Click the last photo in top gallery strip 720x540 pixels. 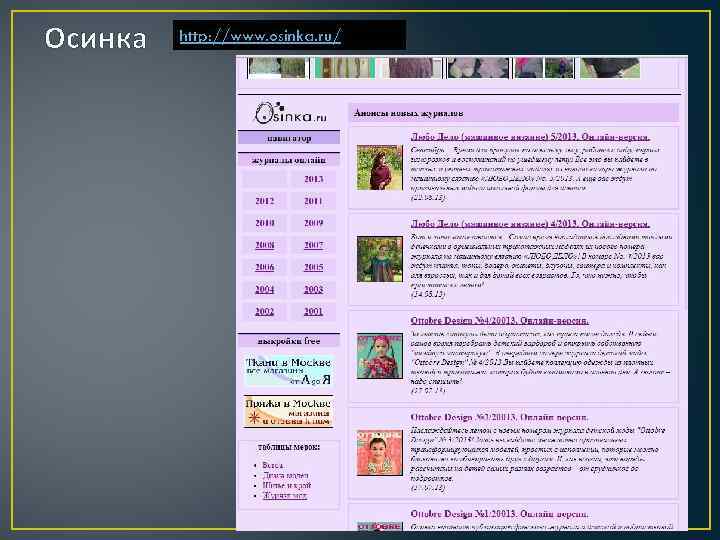coord(610,68)
